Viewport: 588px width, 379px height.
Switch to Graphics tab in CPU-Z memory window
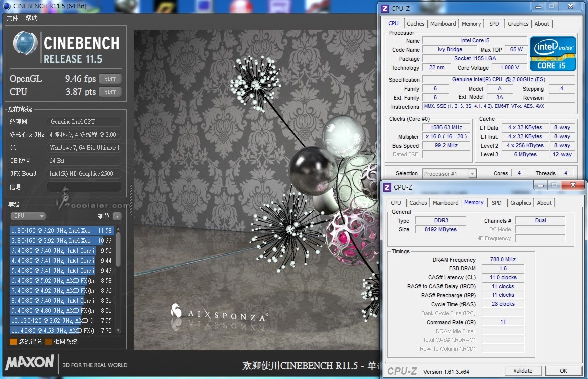click(520, 203)
